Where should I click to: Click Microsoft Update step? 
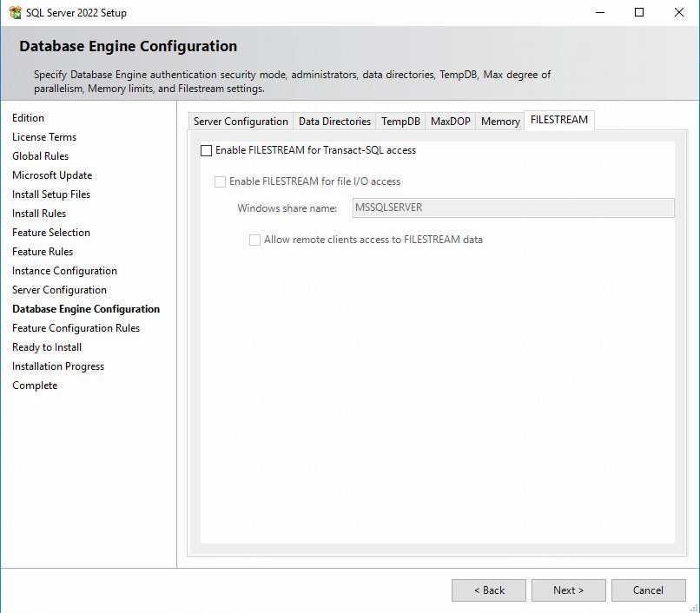pyautogui.click(x=52, y=175)
